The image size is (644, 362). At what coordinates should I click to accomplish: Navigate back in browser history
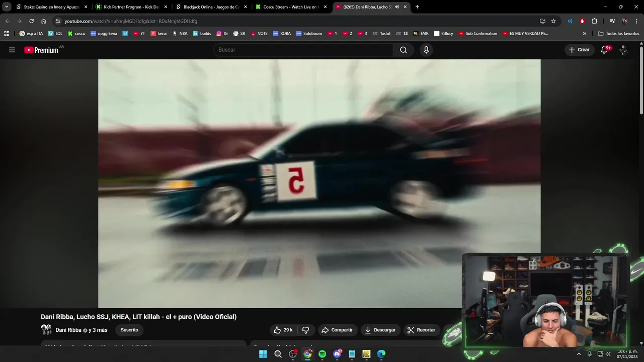point(7,21)
